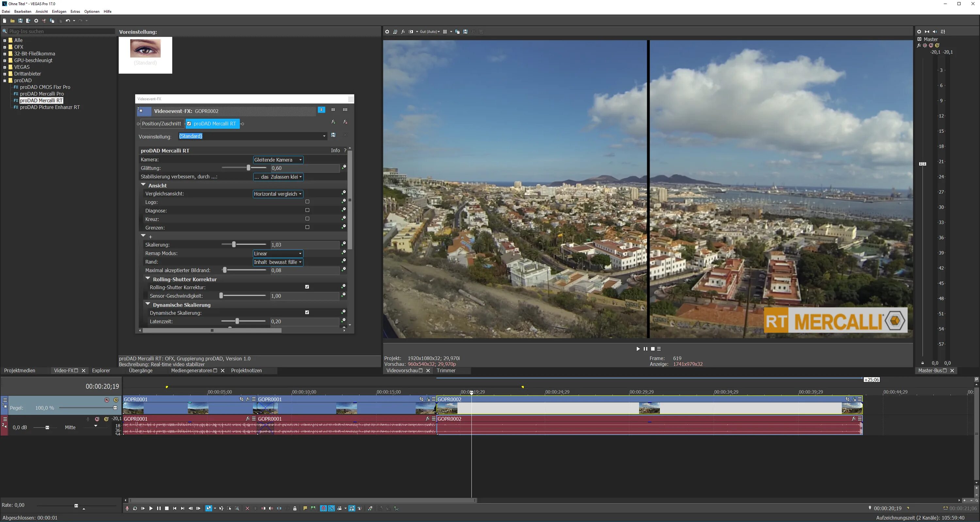
Task: Click the save preset disk icon
Action: (333, 135)
